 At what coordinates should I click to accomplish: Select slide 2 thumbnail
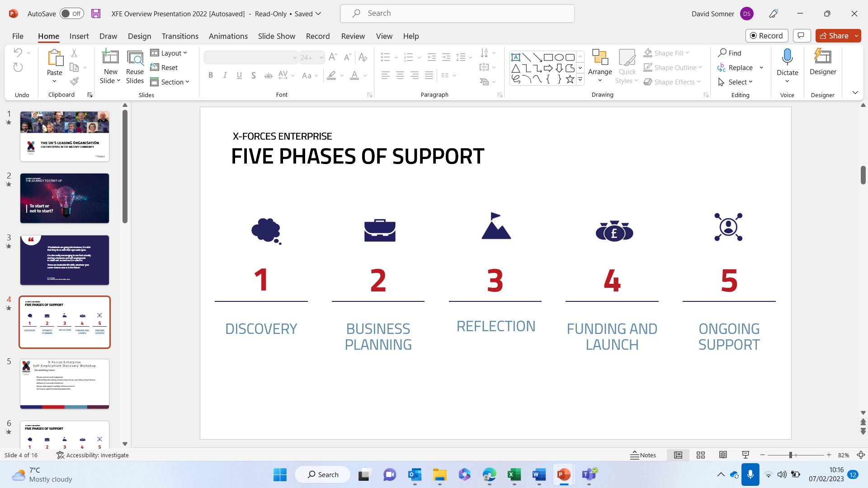pyautogui.click(x=65, y=198)
